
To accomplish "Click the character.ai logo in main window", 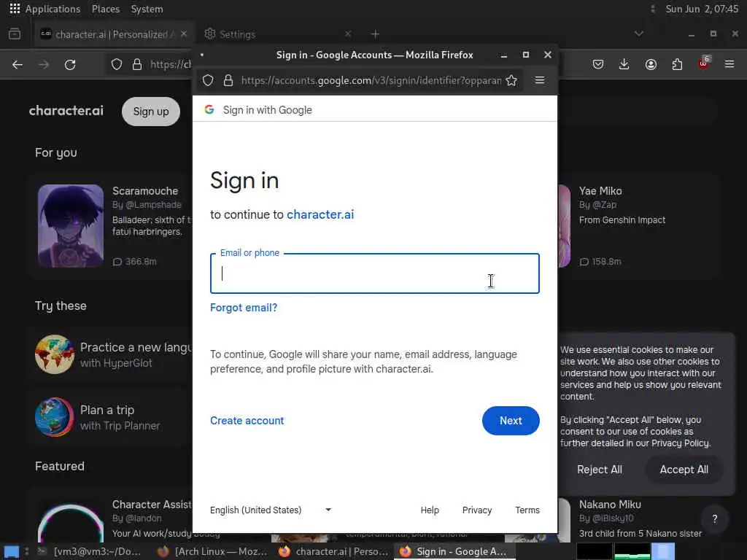I will 66,111.
